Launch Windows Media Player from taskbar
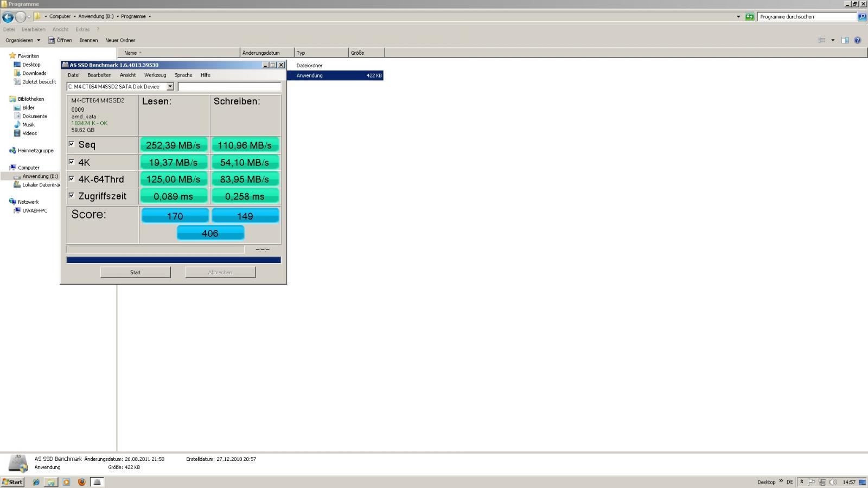868x488 pixels. click(x=66, y=482)
